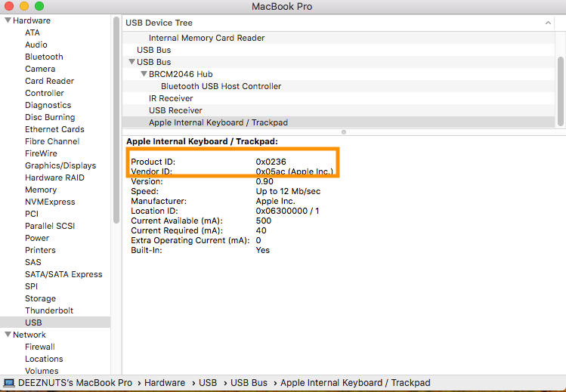Select FireWire in the sidebar
The width and height of the screenshot is (566, 392).
click(x=41, y=153)
